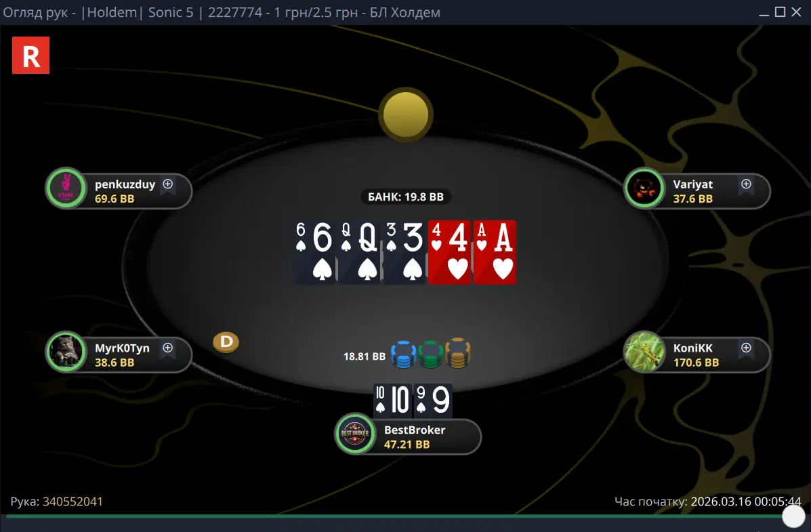Click penkuzduy's pink avatar
This screenshot has width=811, height=532.
tap(66, 188)
